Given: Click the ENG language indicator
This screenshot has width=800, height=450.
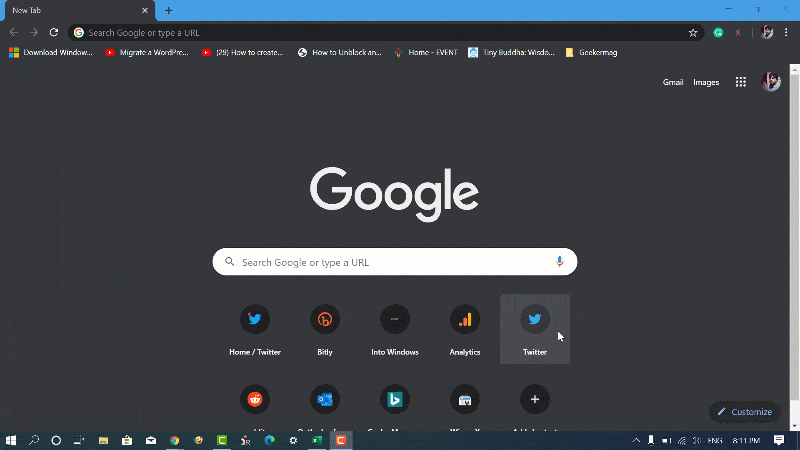Looking at the screenshot, I should (x=715, y=440).
